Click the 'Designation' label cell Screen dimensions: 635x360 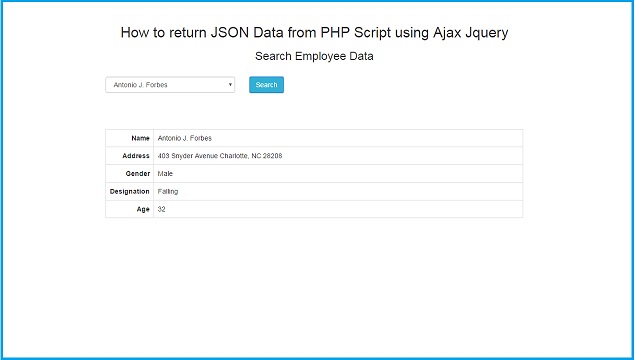pos(130,192)
